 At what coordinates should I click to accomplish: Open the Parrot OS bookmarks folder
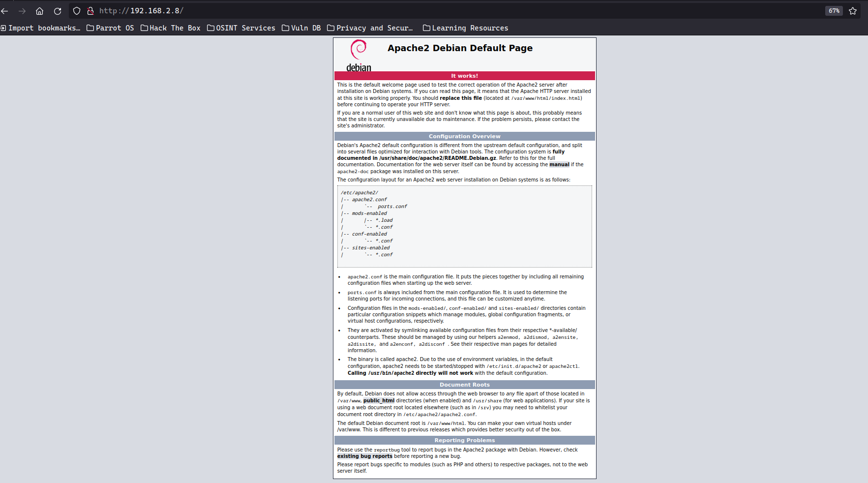(x=110, y=28)
